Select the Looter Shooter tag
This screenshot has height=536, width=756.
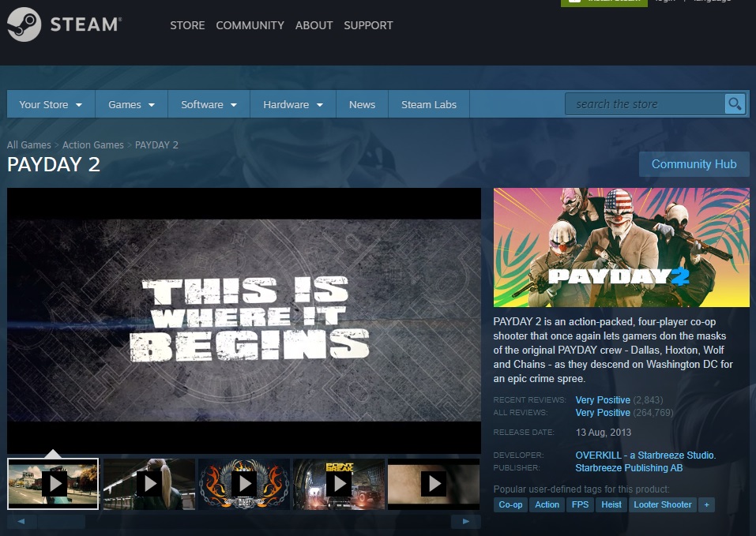663,504
